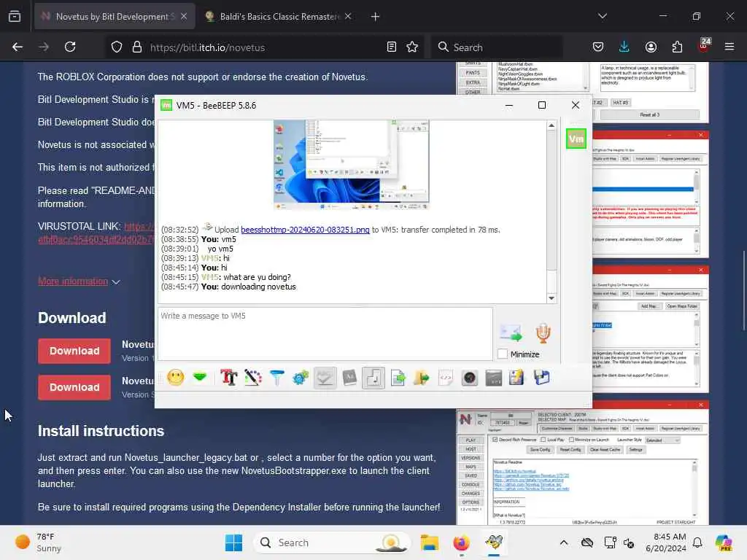Screen dimensions: 747x560
Task: Click the first red Download button
Action: (x=74, y=351)
